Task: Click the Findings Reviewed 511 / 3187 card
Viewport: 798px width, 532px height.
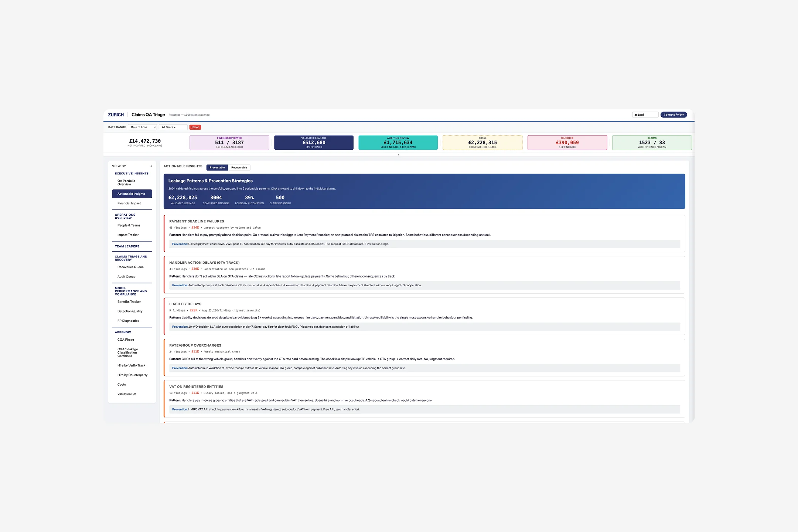Action: point(229,143)
